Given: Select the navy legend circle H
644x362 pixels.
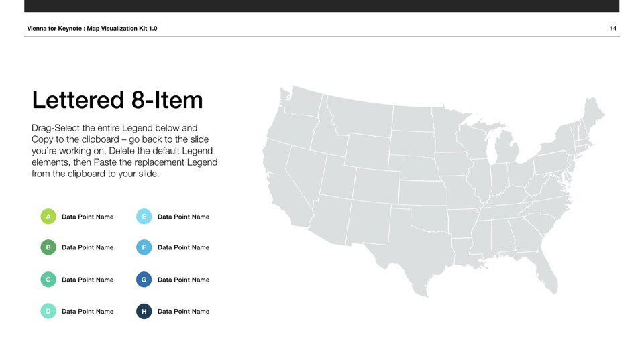Looking at the screenshot, I should point(144,311).
